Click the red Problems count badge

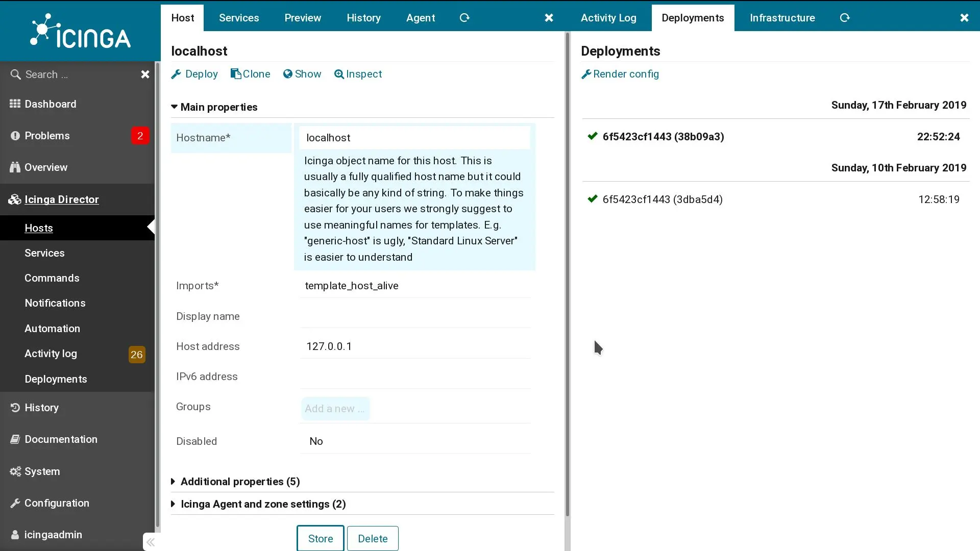tap(140, 136)
